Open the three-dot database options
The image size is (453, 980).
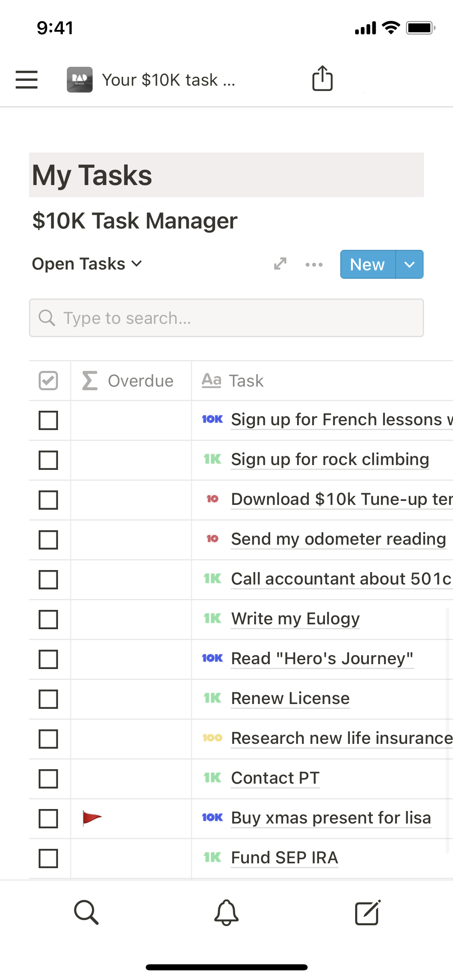[x=314, y=264]
